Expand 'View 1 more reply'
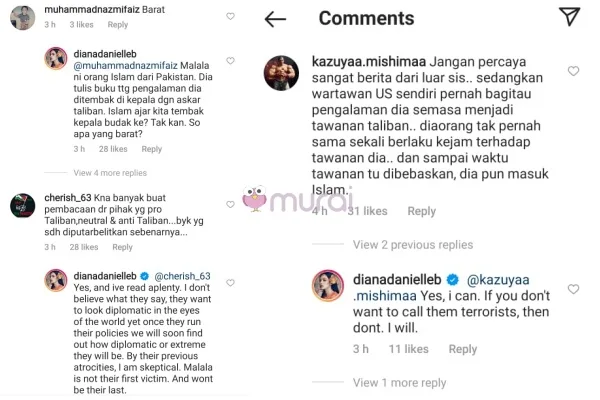 pyautogui.click(x=399, y=383)
